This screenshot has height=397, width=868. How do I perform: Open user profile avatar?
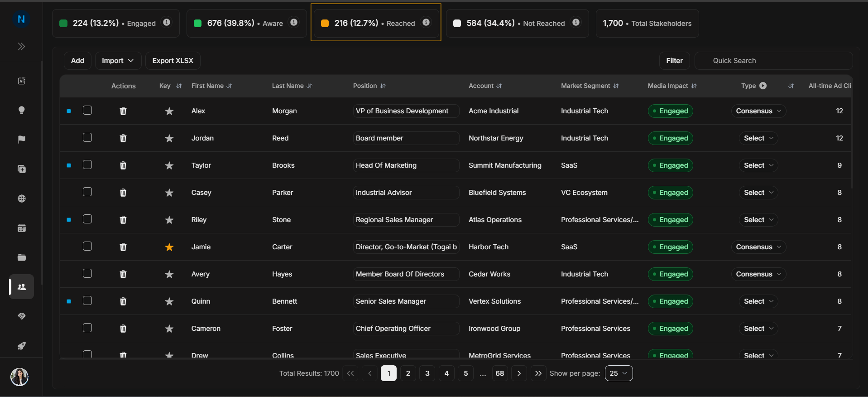point(19,377)
